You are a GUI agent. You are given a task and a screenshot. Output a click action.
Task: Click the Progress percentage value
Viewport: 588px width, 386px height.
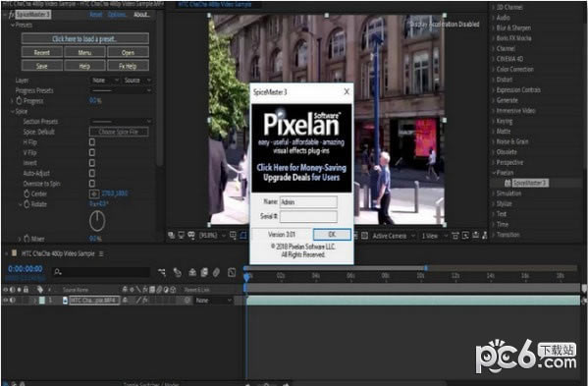[95, 101]
